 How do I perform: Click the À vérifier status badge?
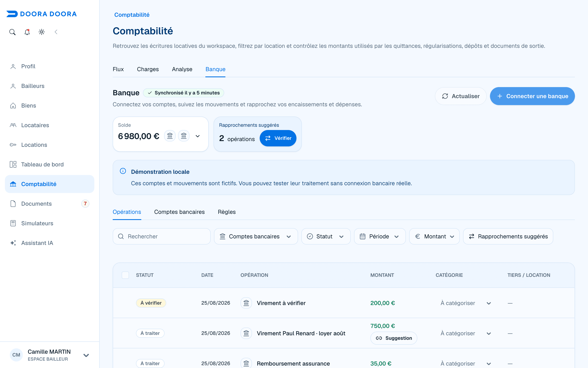point(151,303)
